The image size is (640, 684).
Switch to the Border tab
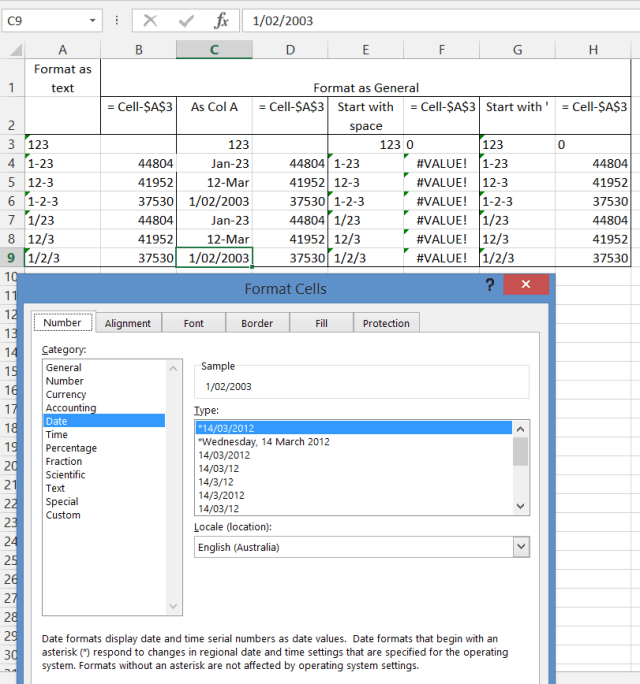click(257, 323)
